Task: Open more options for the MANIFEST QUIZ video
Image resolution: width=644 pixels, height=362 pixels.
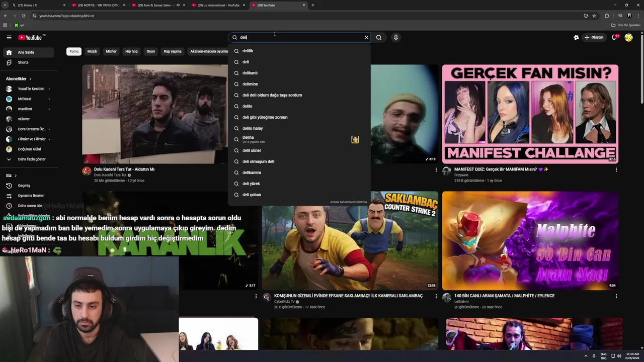Action: click(x=616, y=170)
